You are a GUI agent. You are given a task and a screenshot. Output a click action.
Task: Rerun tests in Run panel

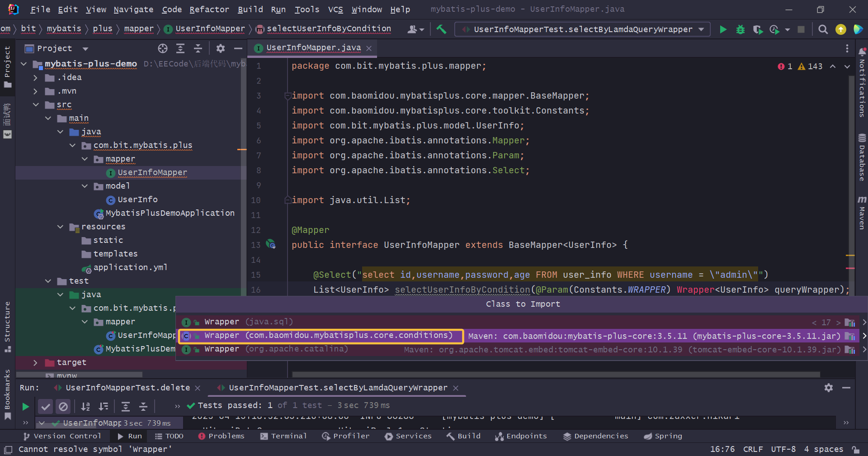click(x=25, y=406)
